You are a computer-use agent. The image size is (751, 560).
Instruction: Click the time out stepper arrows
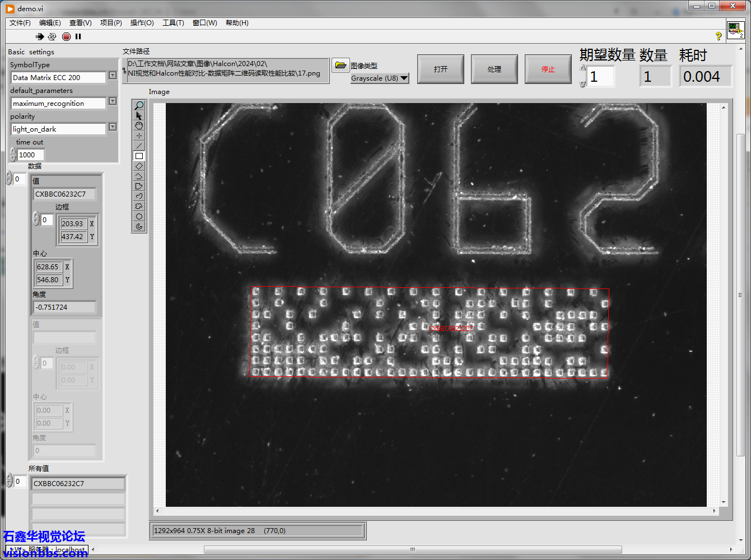coord(13,155)
